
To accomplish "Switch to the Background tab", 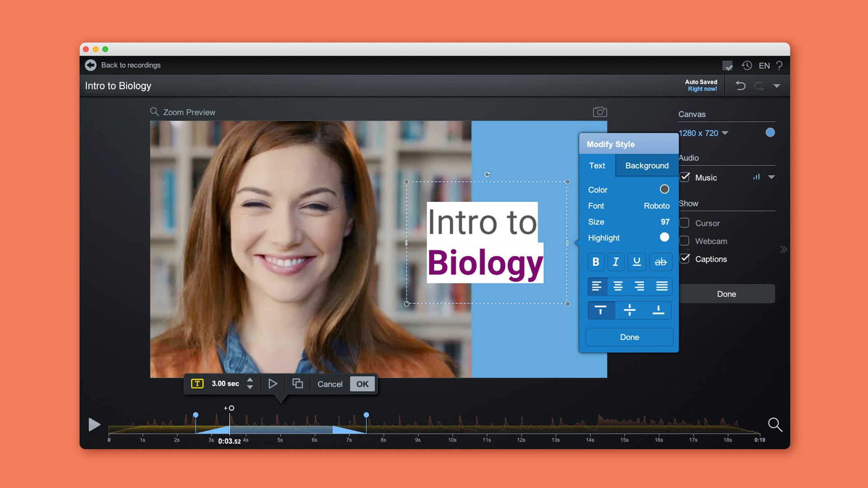I will (647, 165).
